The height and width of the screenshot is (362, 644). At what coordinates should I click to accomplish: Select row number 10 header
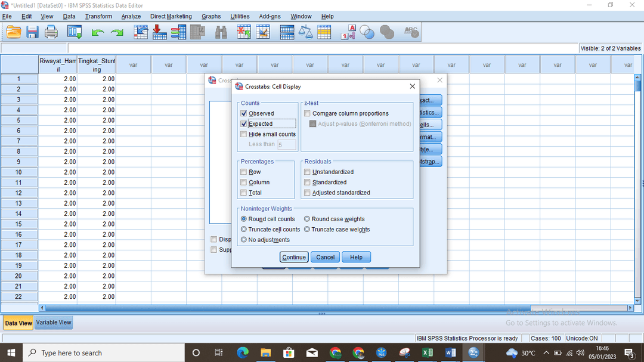click(x=19, y=172)
